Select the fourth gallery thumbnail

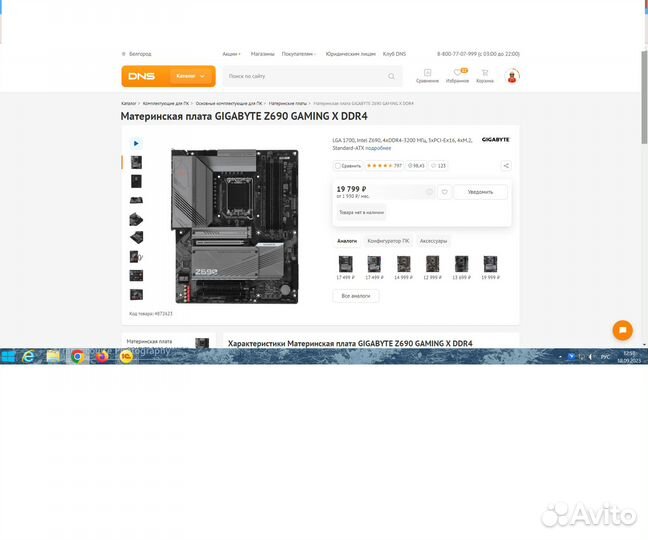[136, 219]
